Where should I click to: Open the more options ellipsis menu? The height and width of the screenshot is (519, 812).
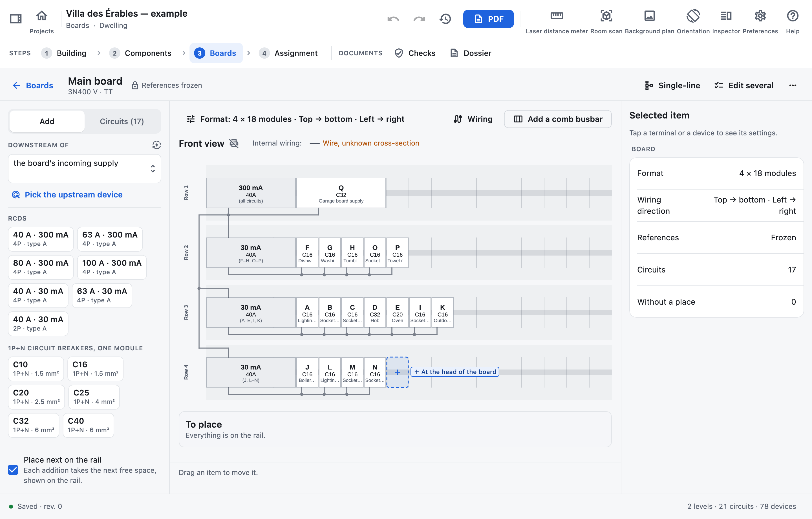click(793, 85)
